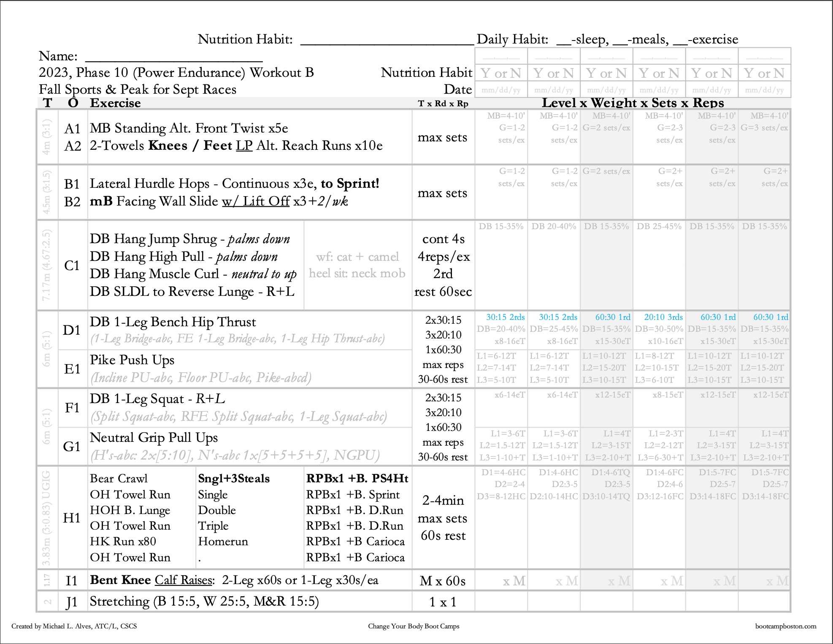Click 'Created by Michael L. Alves, ATC/L, CSCS'

74,626
